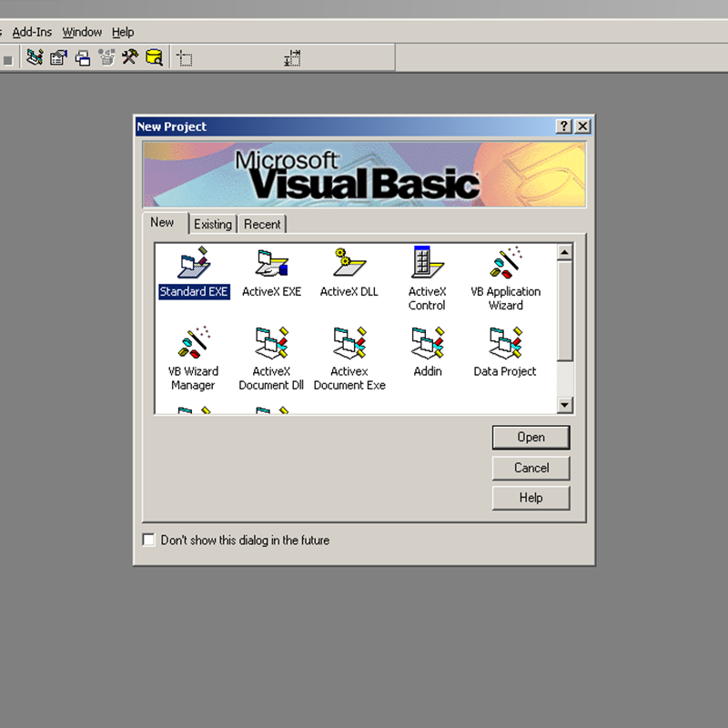Click the project list scrollbar thumb
The image size is (728, 728).
564,310
